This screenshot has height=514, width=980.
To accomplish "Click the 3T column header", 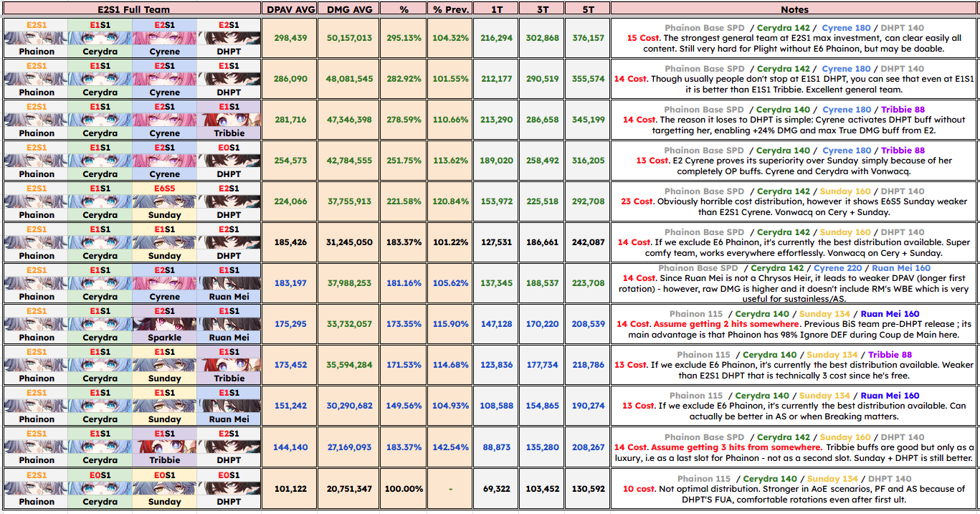I will (x=542, y=9).
